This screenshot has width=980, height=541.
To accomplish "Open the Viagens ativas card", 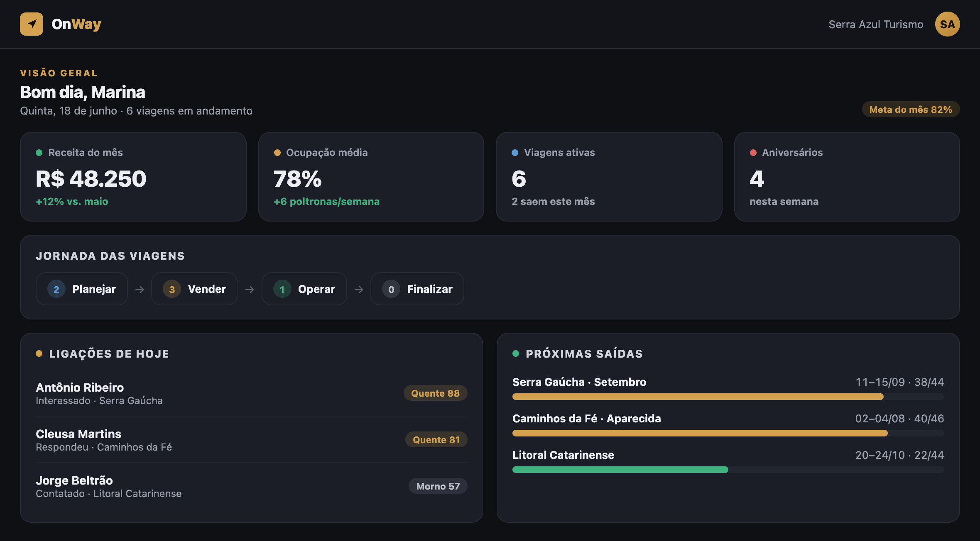I will click(609, 177).
